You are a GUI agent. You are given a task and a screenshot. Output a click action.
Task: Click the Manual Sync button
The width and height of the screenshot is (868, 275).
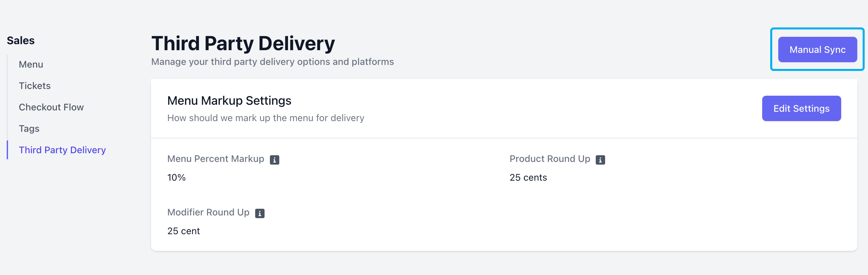click(x=817, y=50)
